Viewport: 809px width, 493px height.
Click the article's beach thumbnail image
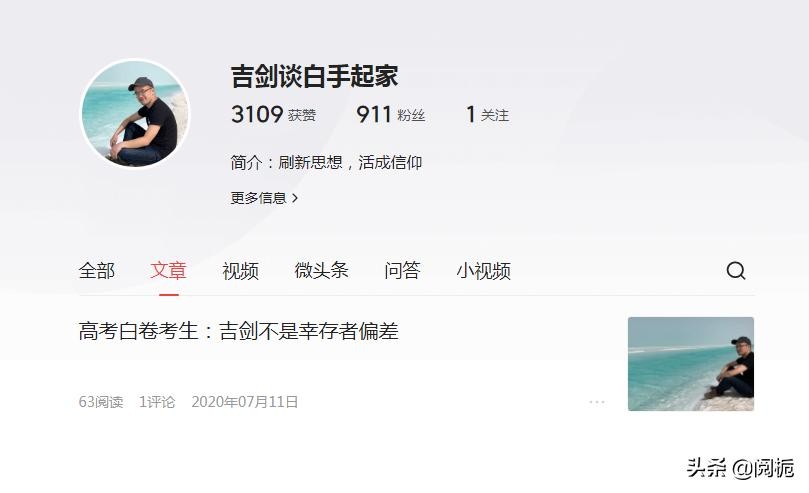[x=691, y=364]
